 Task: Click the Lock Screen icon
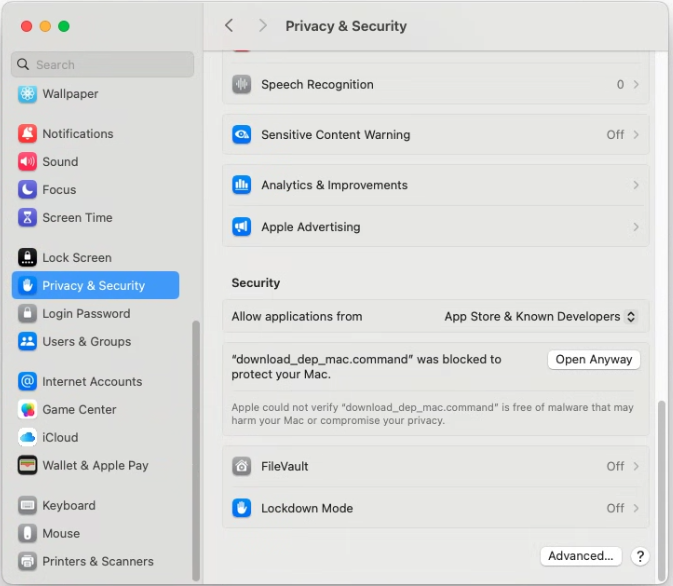coord(27,257)
